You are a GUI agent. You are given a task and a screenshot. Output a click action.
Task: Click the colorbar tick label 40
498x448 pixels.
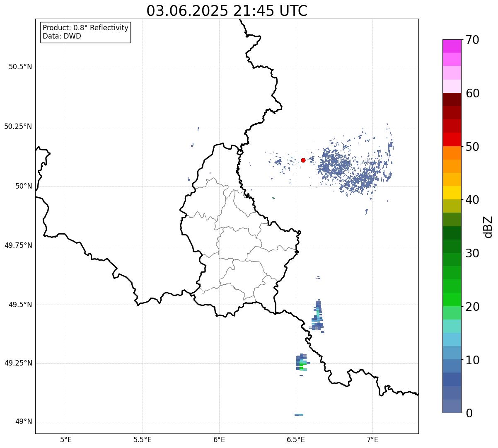472,200
